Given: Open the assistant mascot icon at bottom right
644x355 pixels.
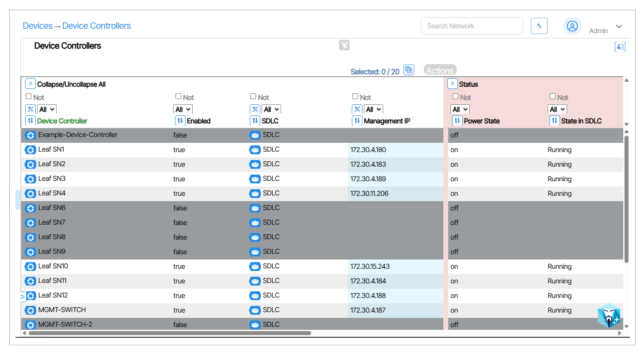Looking at the screenshot, I should pos(609,316).
